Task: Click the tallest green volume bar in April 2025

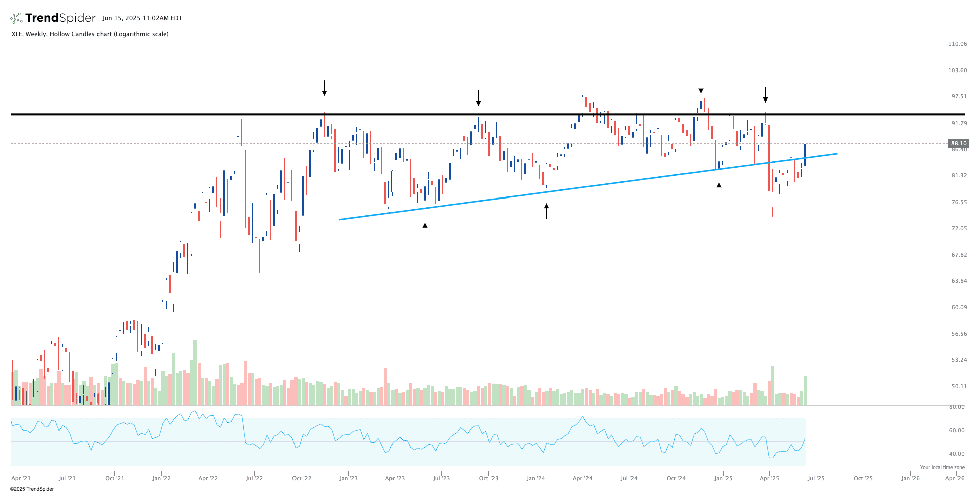Action: pos(773,385)
